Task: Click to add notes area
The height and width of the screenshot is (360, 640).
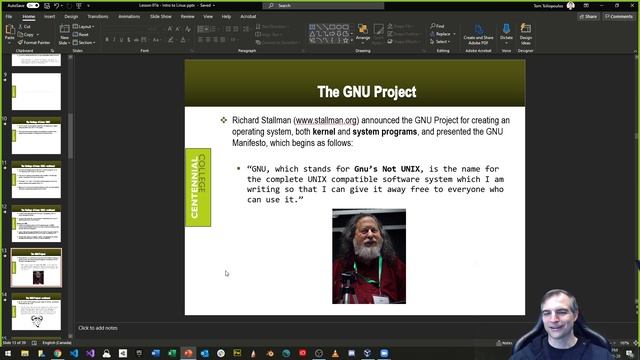Action: (x=98, y=328)
